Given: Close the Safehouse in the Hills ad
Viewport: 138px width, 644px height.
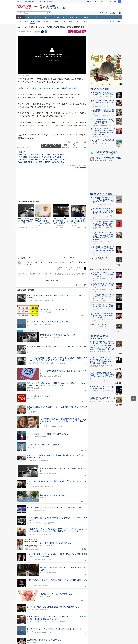Looking at the screenshot, I should click(x=121, y=55).
